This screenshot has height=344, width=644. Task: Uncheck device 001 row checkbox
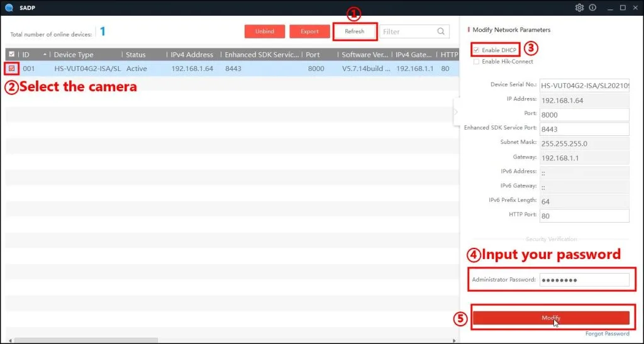coord(11,69)
